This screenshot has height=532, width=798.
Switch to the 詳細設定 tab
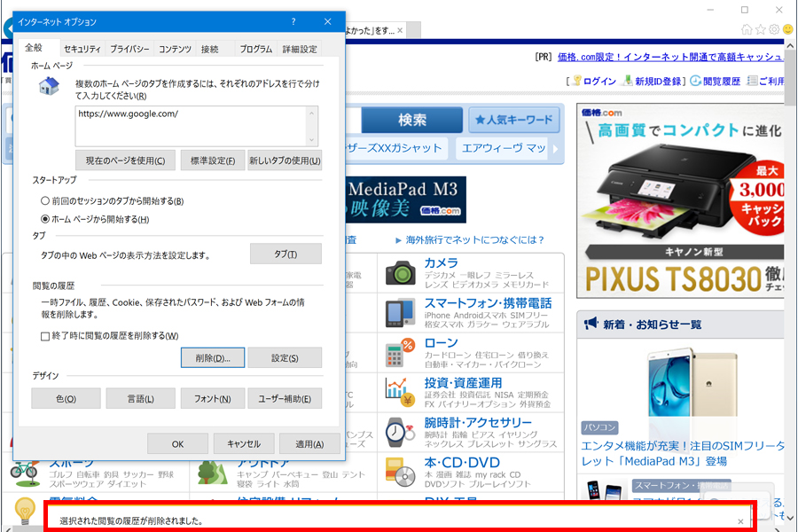[300, 49]
